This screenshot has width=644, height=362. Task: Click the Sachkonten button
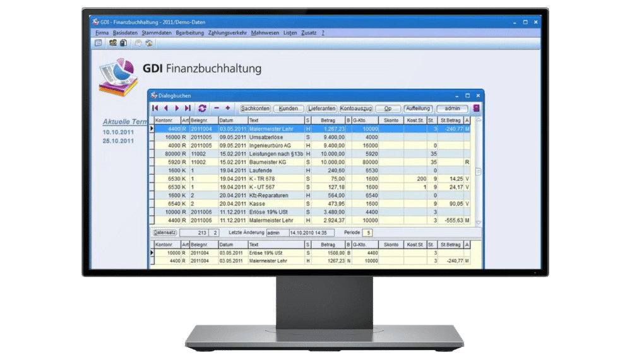point(255,108)
